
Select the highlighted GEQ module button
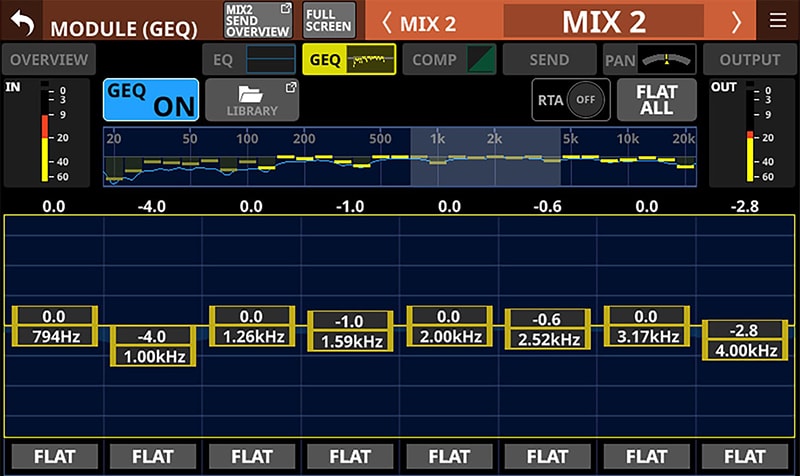[349, 60]
